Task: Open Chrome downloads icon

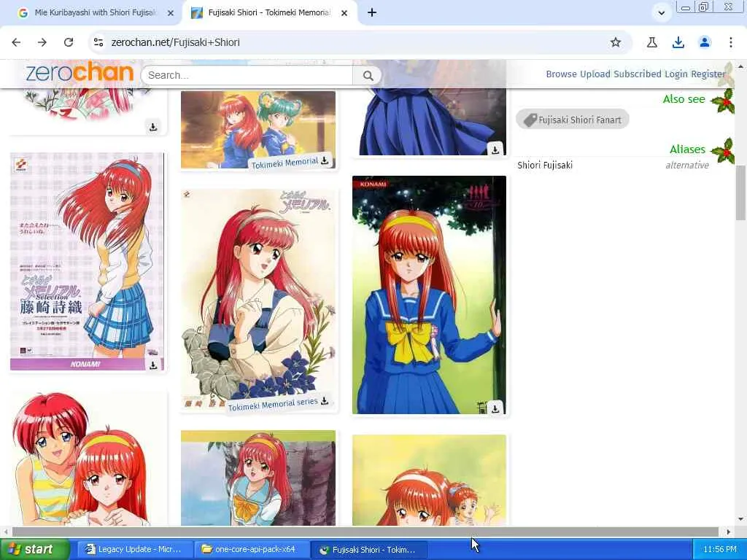Action: pos(678,42)
